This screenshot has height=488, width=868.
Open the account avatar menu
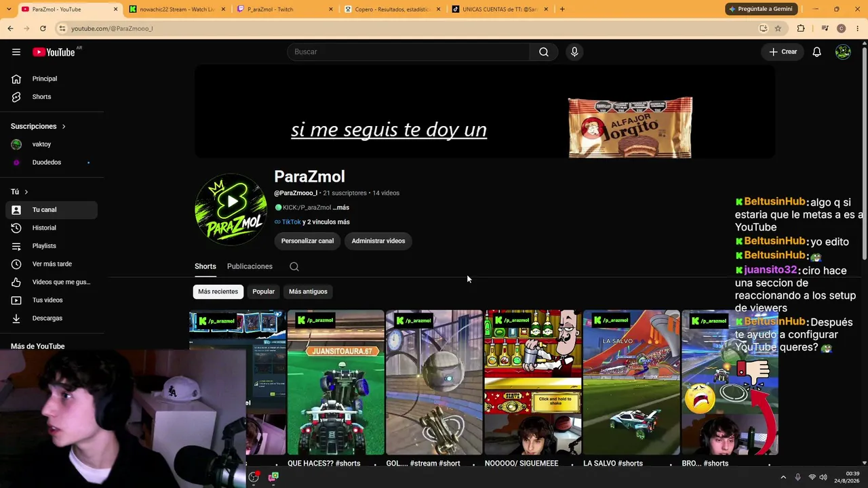point(843,52)
